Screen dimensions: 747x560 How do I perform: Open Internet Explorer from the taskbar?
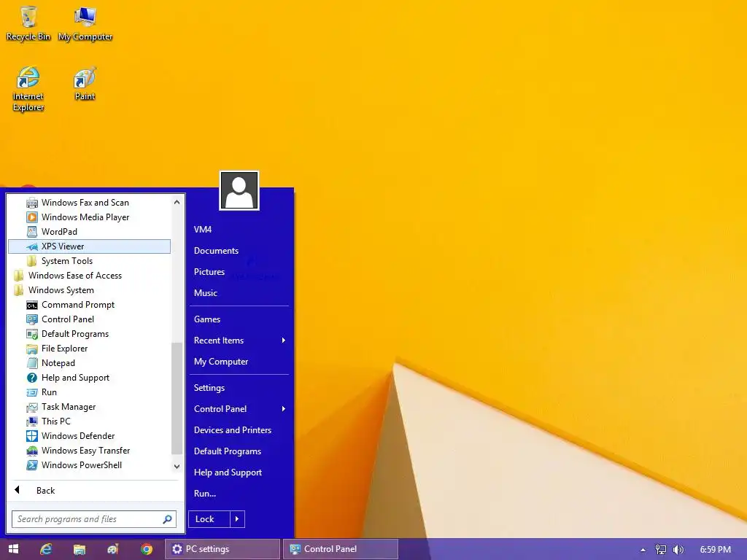tap(46, 549)
